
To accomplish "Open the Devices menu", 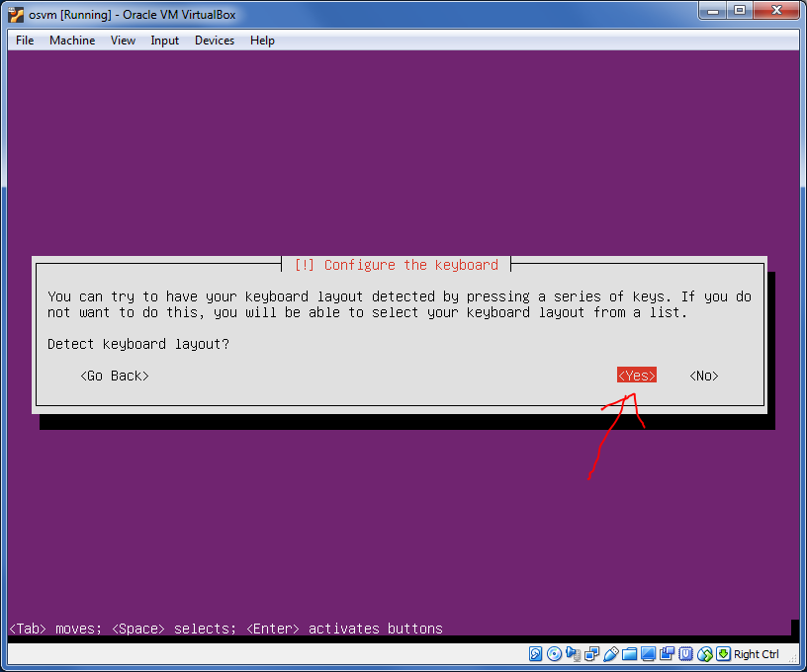I will [x=215, y=41].
